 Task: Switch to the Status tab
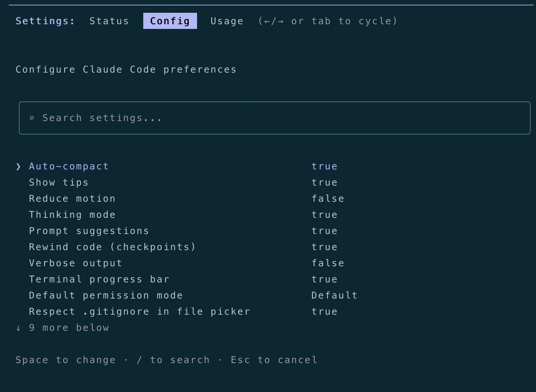pyautogui.click(x=109, y=21)
